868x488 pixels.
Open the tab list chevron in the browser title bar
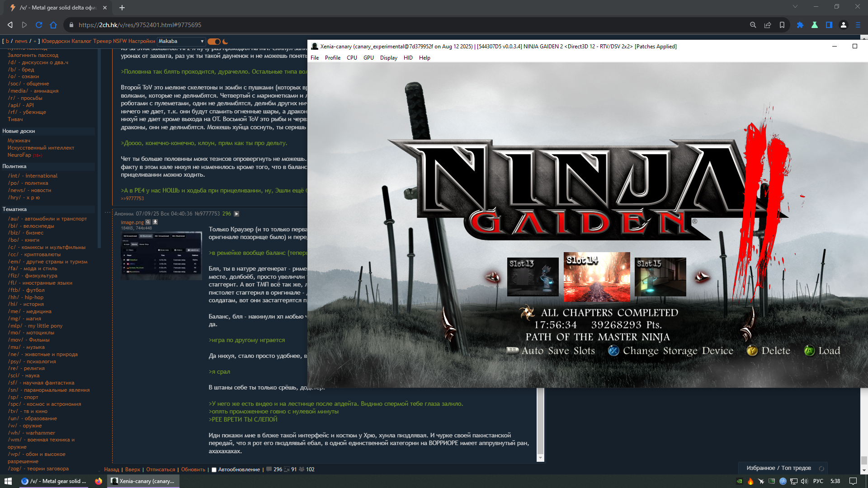coord(795,7)
